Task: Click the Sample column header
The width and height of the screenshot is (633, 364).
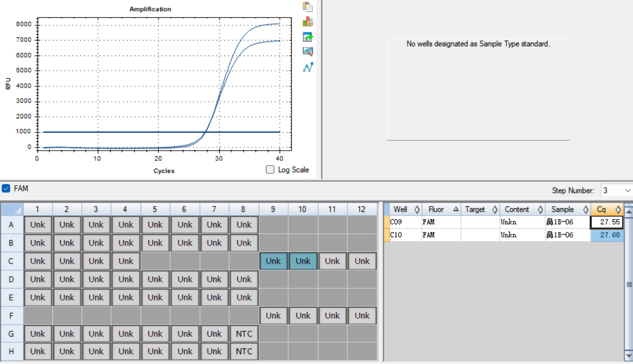Action: click(x=568, y=209)
